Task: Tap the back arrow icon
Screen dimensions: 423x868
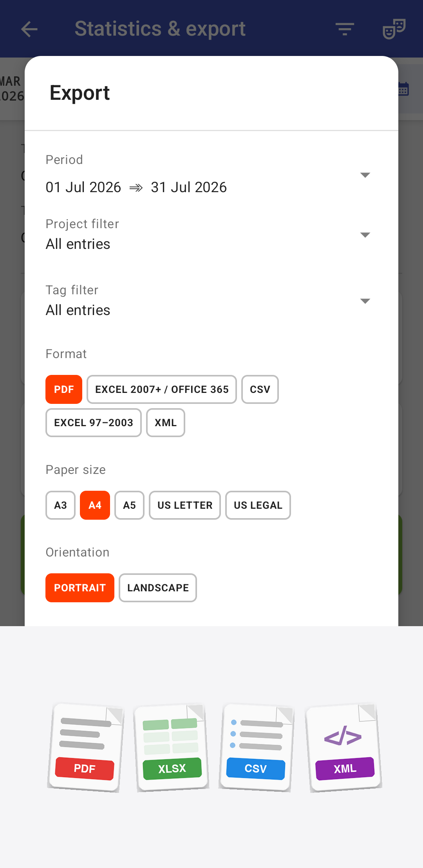Action: 29,29
